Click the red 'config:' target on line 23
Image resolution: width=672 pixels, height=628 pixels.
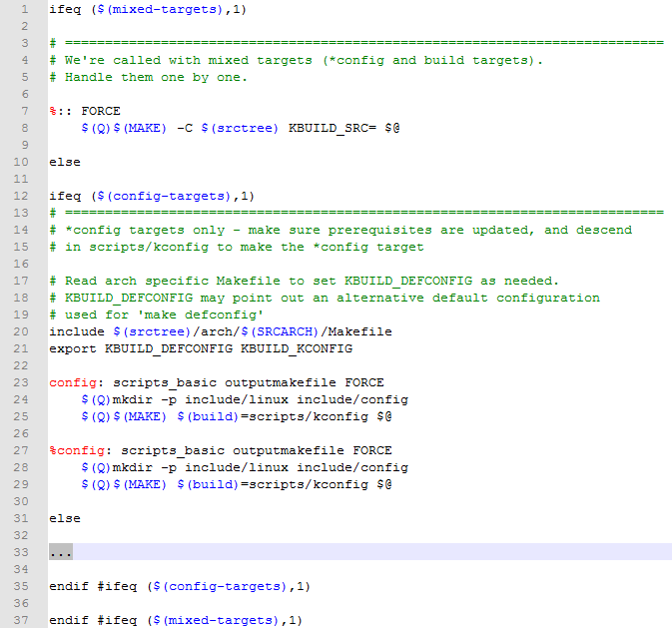pyautogui.click(x=76, y=382)
